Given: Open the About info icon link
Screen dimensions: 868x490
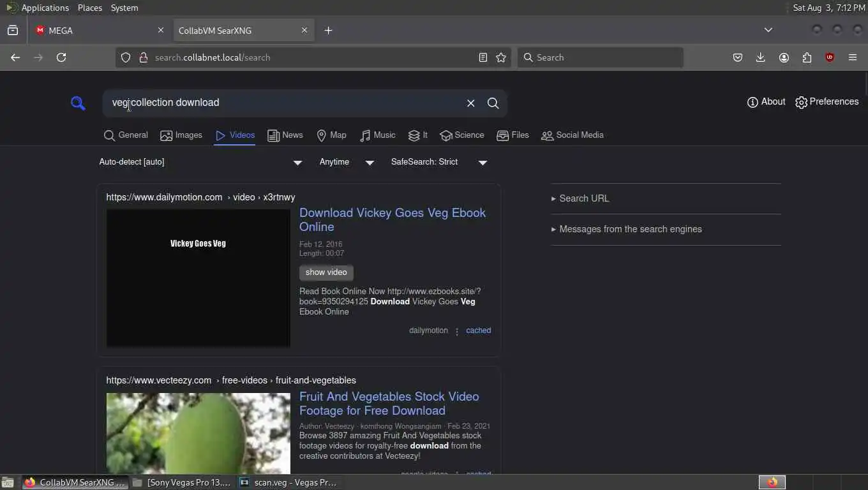Looking at the screenshot, I should pos(766,102).
